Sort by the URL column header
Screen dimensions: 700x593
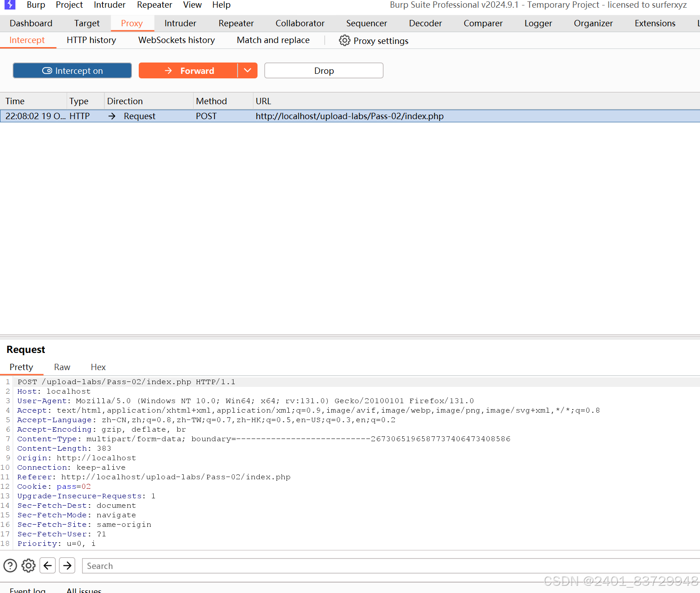coord(476,101)
